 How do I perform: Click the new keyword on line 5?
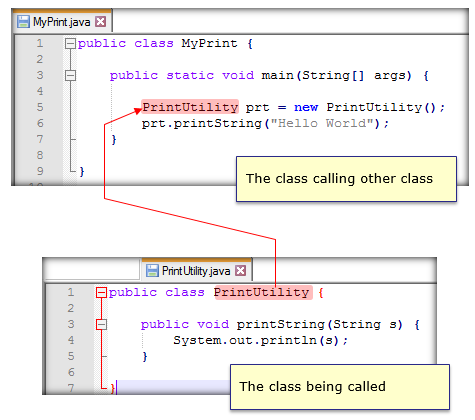(x=306, y=107)
